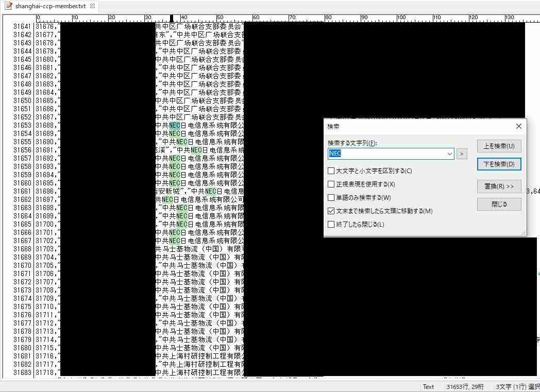Click the Text mode indicator in status bar

pos(428,387)
